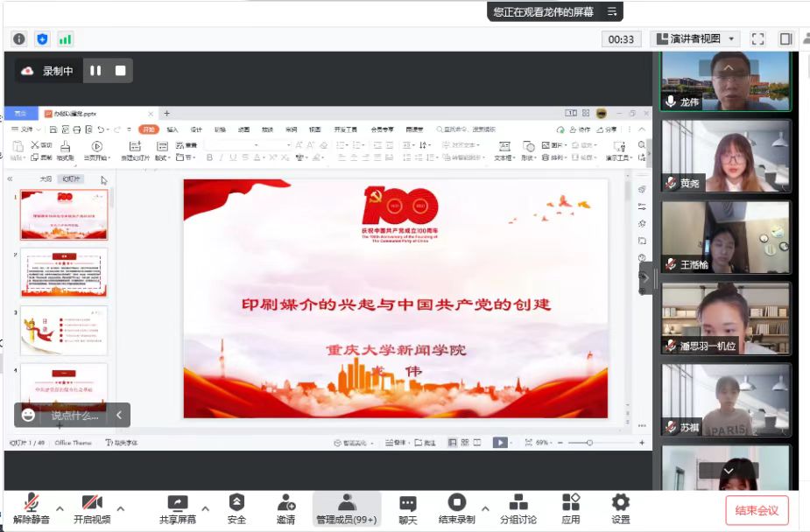The width and height of the screenshot is (810, 532).
Task: Open the chat panel
Action: (408, 503)
